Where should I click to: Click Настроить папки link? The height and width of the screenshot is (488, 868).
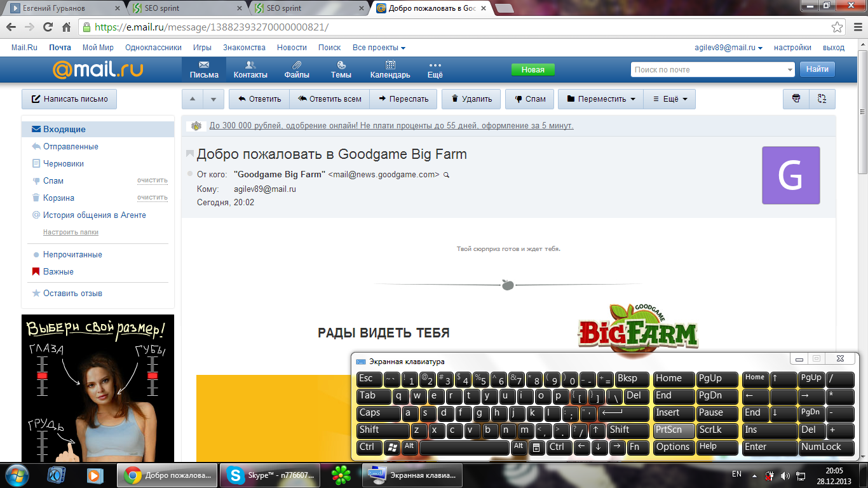tap(71, 232)
